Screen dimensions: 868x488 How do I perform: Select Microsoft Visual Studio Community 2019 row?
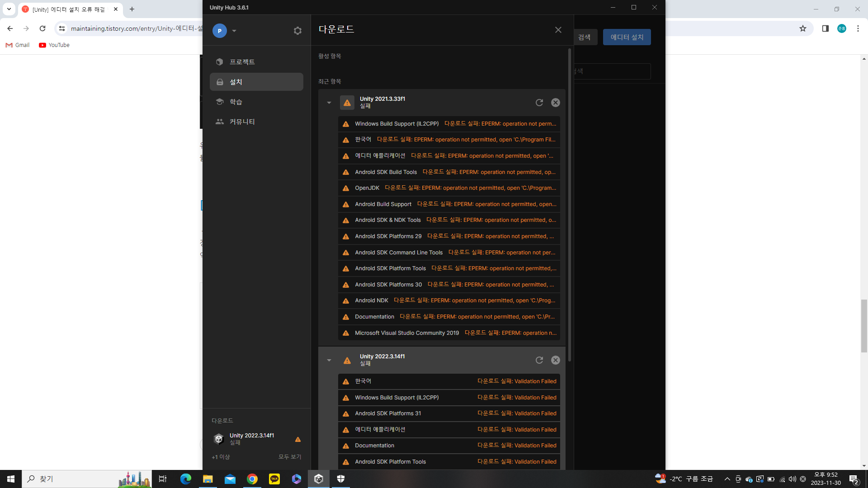tap(449, 333)
